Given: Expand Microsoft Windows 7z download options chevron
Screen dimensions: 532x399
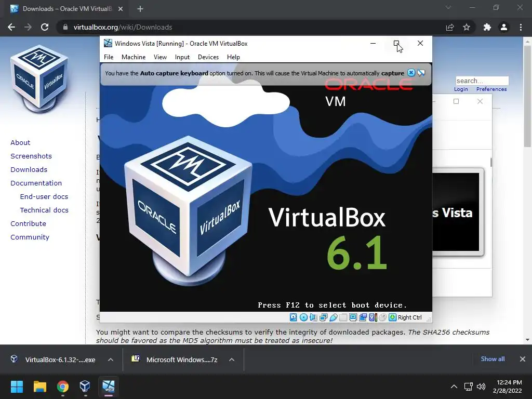Looking at the screenshot, I should point(232,360).
